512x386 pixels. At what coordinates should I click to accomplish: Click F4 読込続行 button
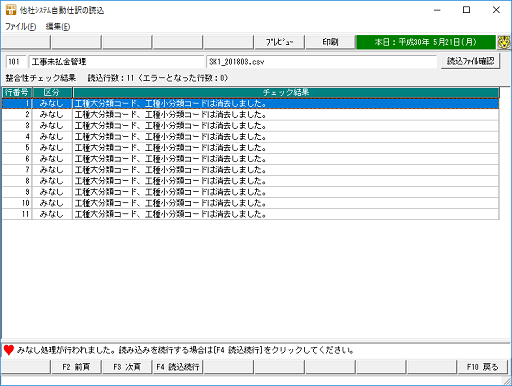(178, 367)
